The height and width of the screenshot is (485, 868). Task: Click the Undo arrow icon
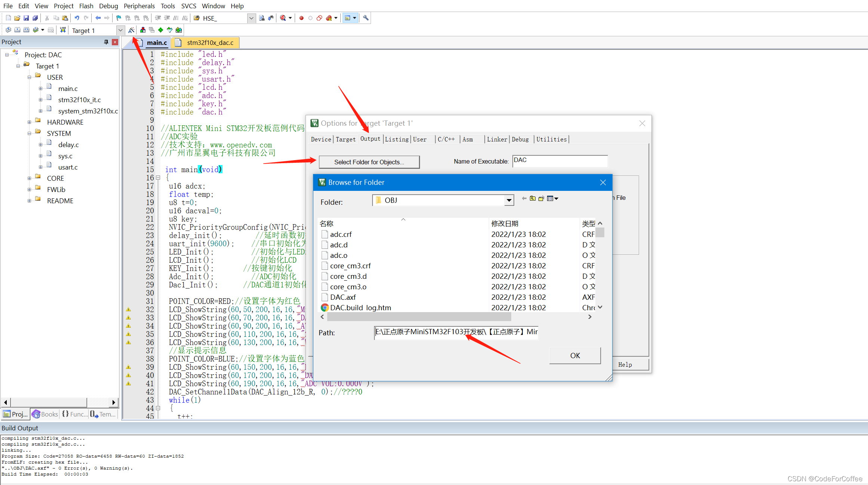77,18
